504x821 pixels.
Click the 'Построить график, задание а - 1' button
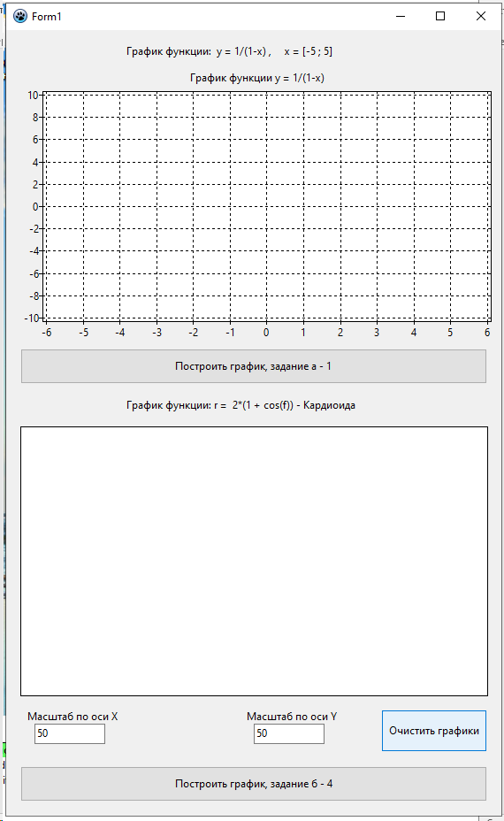click(253, 366)
